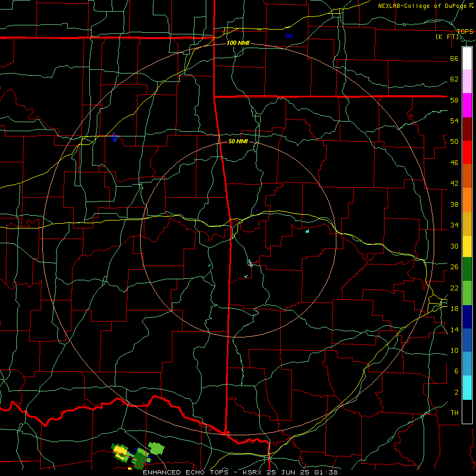Click the light green echo cell at the bottom

[x=156, y=448]
